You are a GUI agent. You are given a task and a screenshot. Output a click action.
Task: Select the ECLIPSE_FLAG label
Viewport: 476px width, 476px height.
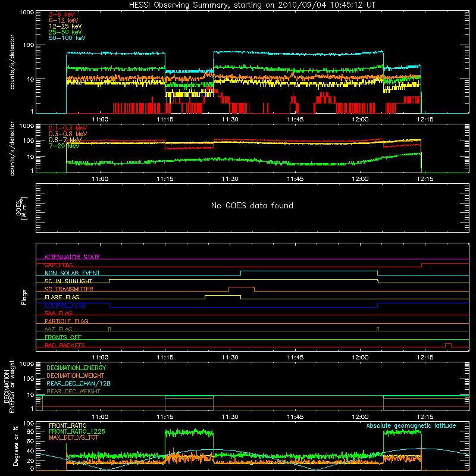(x=65, y=305)
